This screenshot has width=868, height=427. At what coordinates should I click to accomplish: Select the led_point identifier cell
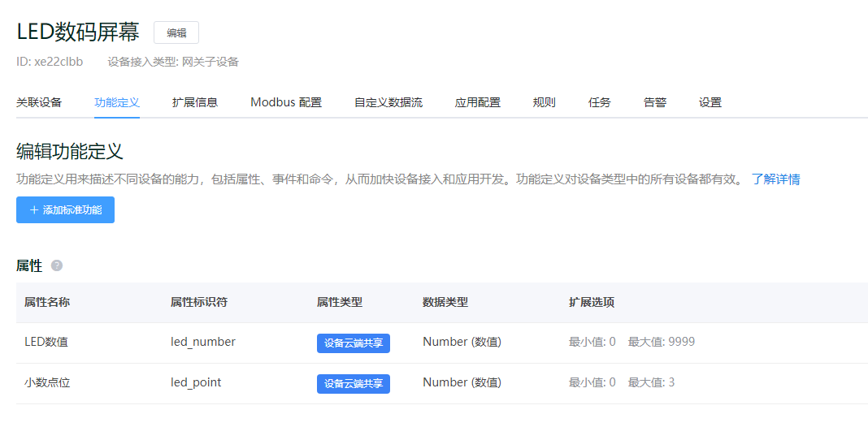click(196, 382)
